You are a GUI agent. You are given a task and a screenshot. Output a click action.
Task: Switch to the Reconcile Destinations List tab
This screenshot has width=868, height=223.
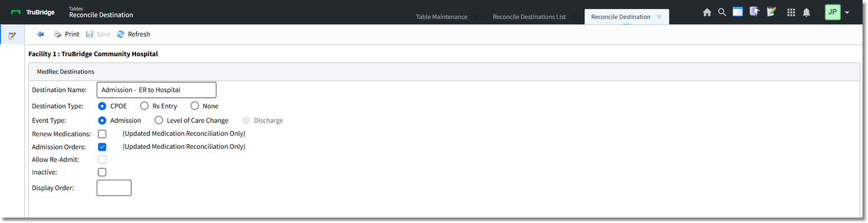(x=529, y=17)
